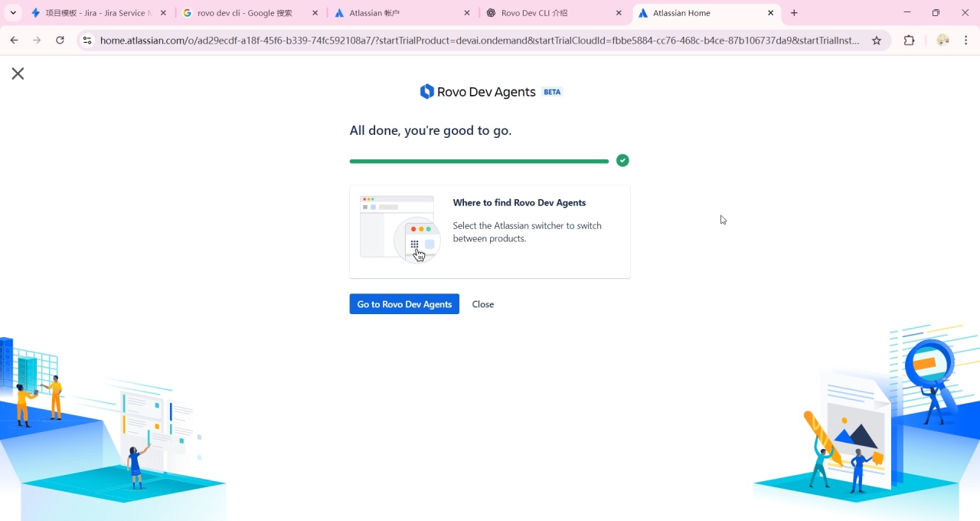This screenshot has height=521, width=980.
Task: Click the Close text button
Action: (x=483, y=304)
